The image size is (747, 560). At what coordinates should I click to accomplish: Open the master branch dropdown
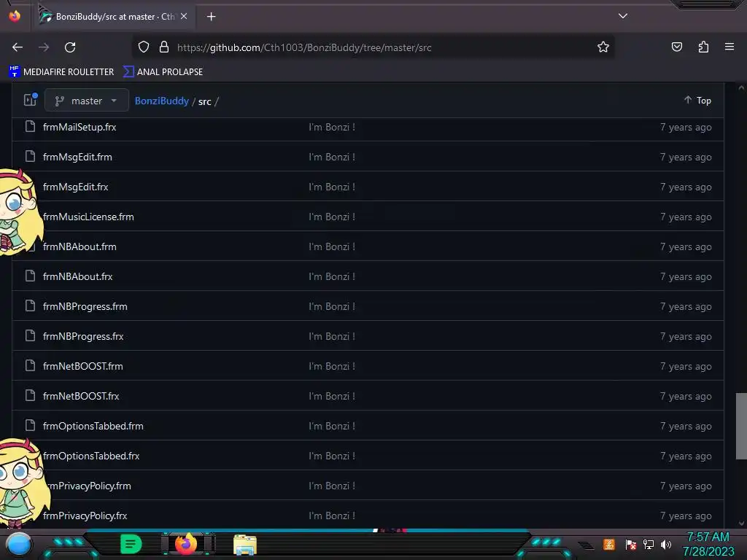click(x=86, y=101)
